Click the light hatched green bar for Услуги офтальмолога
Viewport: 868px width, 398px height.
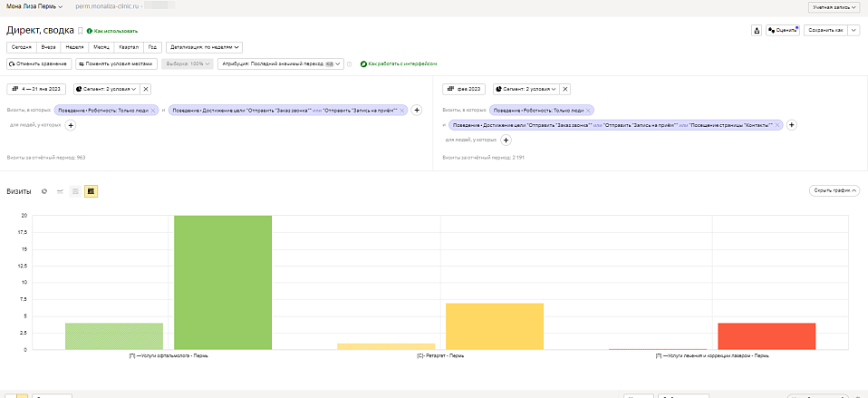point(114,336)
